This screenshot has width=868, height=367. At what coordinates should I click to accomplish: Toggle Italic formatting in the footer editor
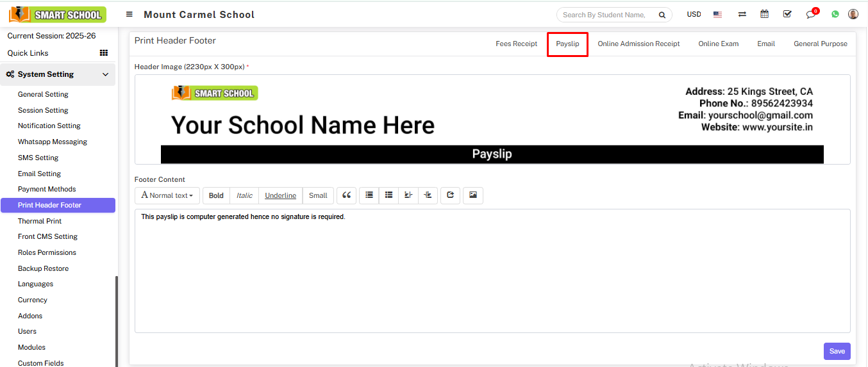click(244, 195)
